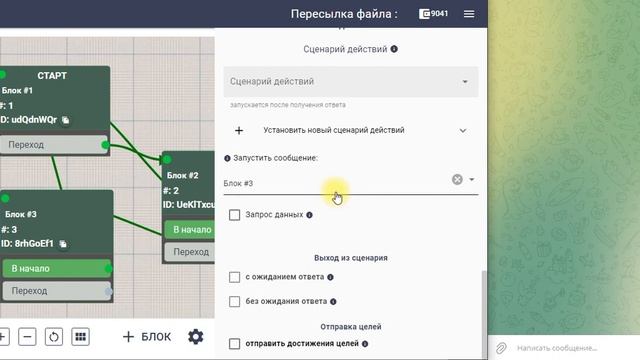Clear the Блок #3 selection
This screenshot has width=640, height=360.
coord(457,179)
